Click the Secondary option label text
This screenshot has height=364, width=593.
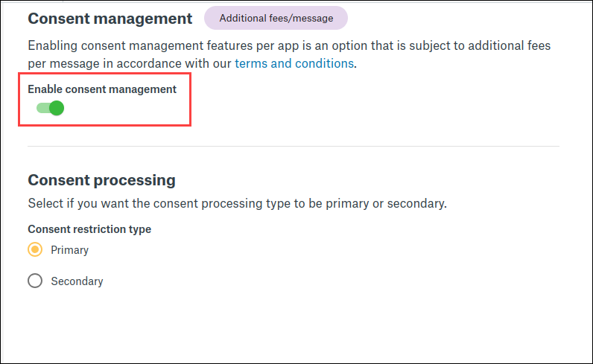77,281
